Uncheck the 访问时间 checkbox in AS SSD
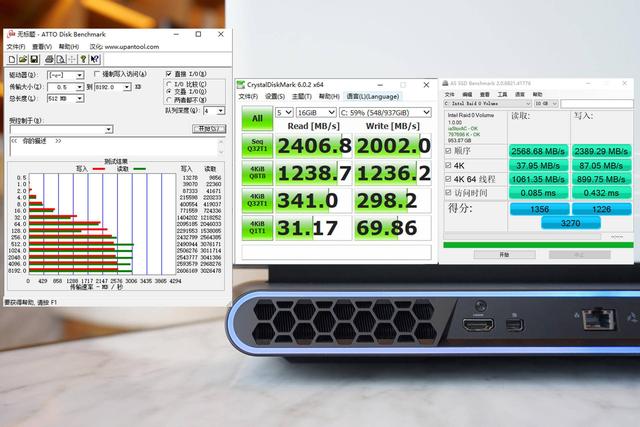This screenshot has height=427, width=640. click(x=448, y=193)
